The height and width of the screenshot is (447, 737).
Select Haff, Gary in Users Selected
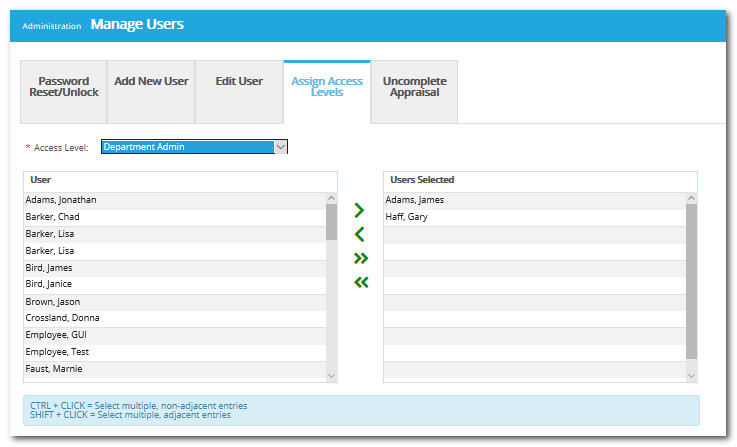(x=534, y=217)
